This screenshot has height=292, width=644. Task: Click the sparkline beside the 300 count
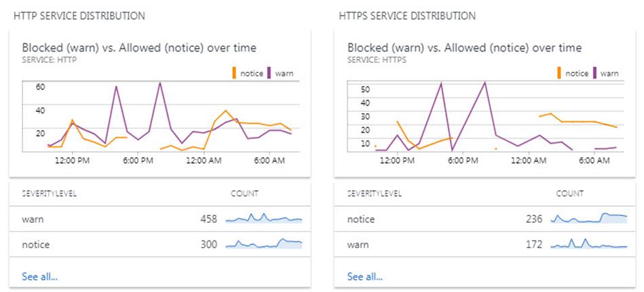pyautogui.click(x=264, y=244)
